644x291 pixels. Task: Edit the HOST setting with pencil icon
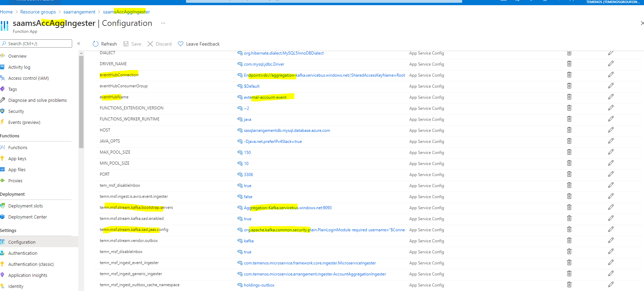pyautogui.click(x=611, y=130)
